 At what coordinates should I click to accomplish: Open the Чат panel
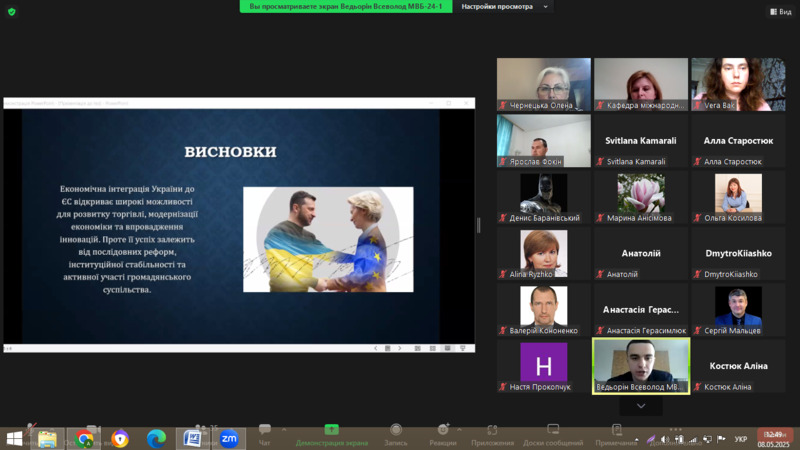coord(264,435)
